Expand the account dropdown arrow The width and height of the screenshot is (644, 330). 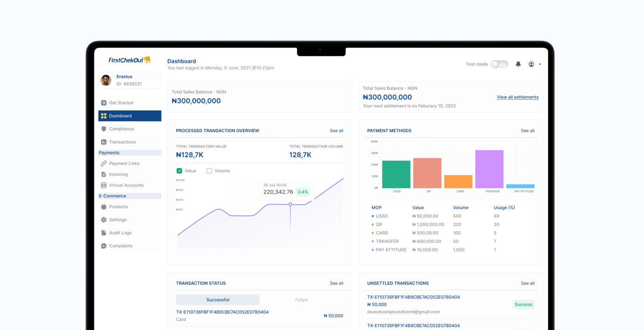(x=540, y=64)
